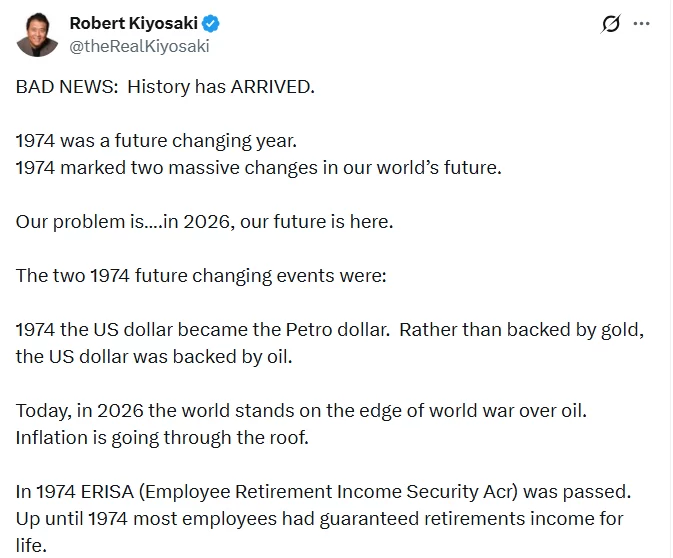The image size is (673, 558).
Task: Click the words "Petro dollar" in the post
Action: click(x=334, y=329)
